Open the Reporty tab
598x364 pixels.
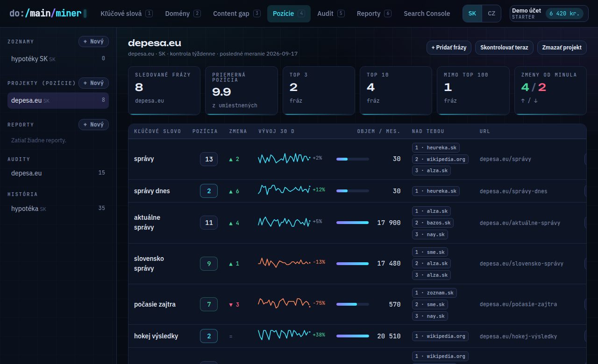click(374, 14)
